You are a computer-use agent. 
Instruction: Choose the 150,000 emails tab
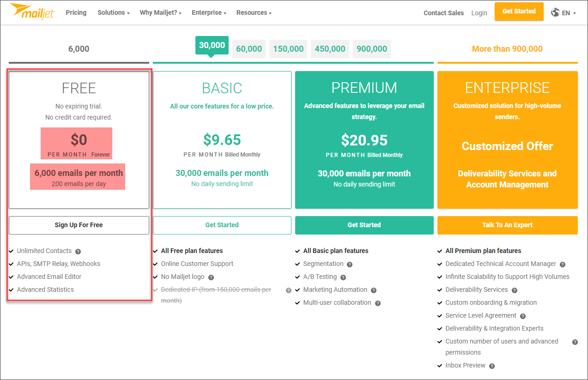tap(288, 49)
